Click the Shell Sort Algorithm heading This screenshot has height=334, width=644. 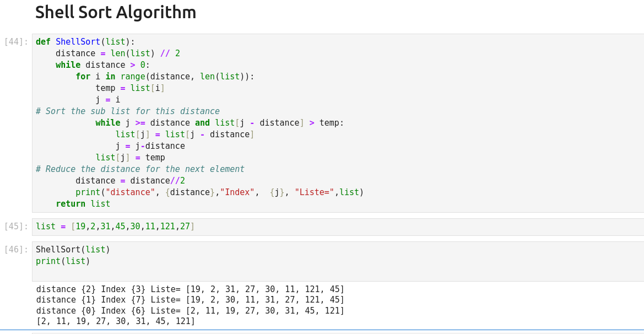116,12
